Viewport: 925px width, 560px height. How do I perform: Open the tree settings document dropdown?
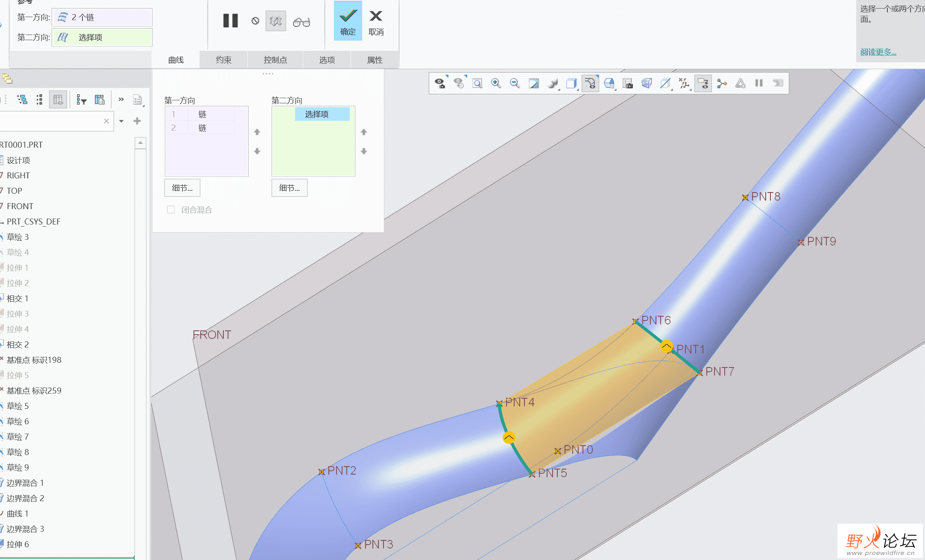138,100
